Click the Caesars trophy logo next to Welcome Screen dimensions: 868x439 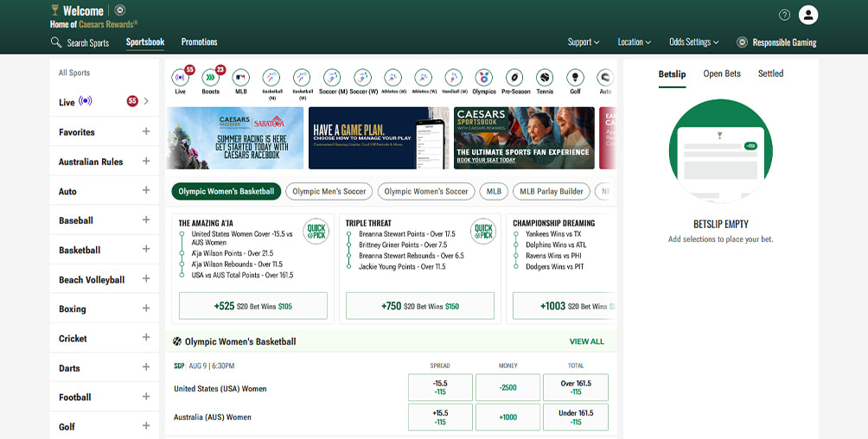54,10
